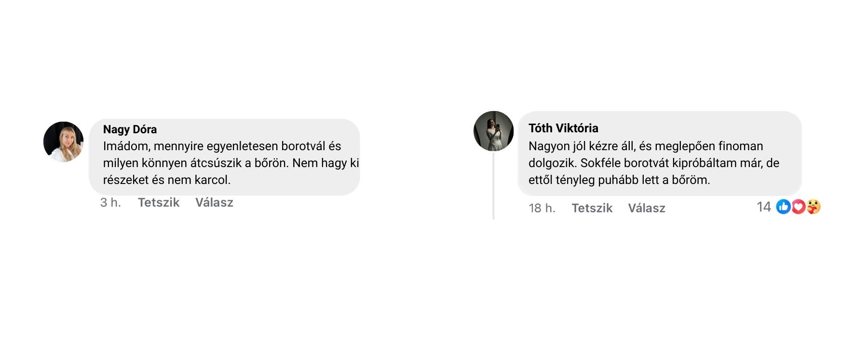The width and height of the screenshot is (868, 338).
Task: Like Tóth Viktória's comment with Tetszik
Action: (x=592, y=208)
